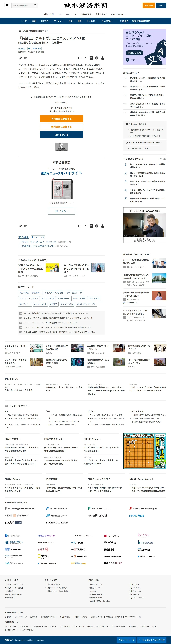Viewport: 171px width, 644px height.
Task: Click share upload icon below paid-member box
Action: [x=103, y=226]
